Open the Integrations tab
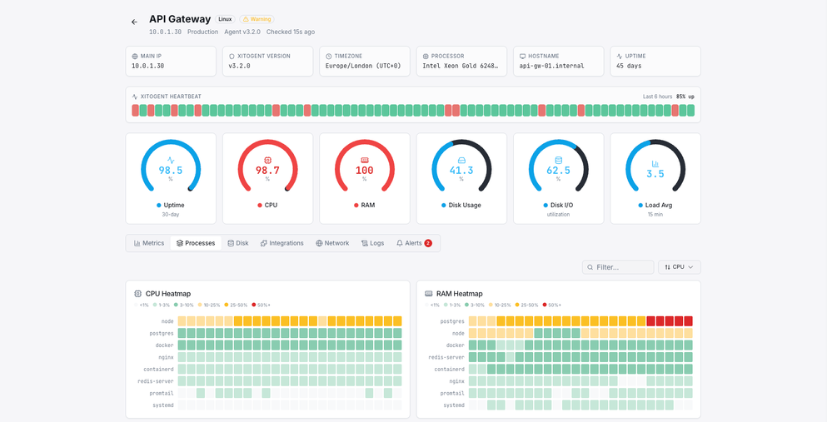This screenshot has height=422, width=827. click(x=282, y=243)
